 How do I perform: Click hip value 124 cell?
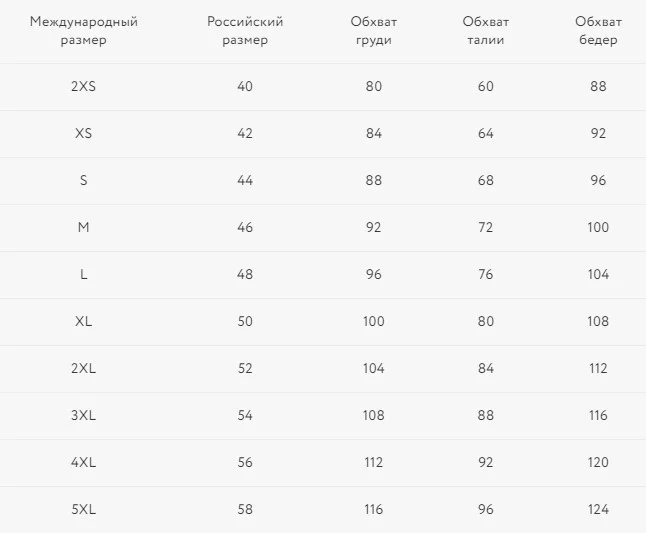coord(598,510)
